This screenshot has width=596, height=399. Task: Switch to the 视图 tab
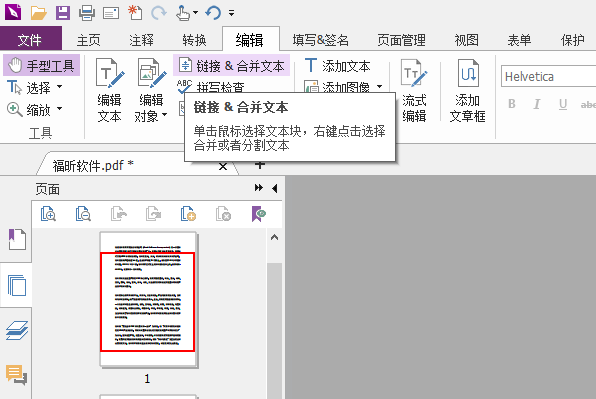pyautogui.click(x=466, y=40)
